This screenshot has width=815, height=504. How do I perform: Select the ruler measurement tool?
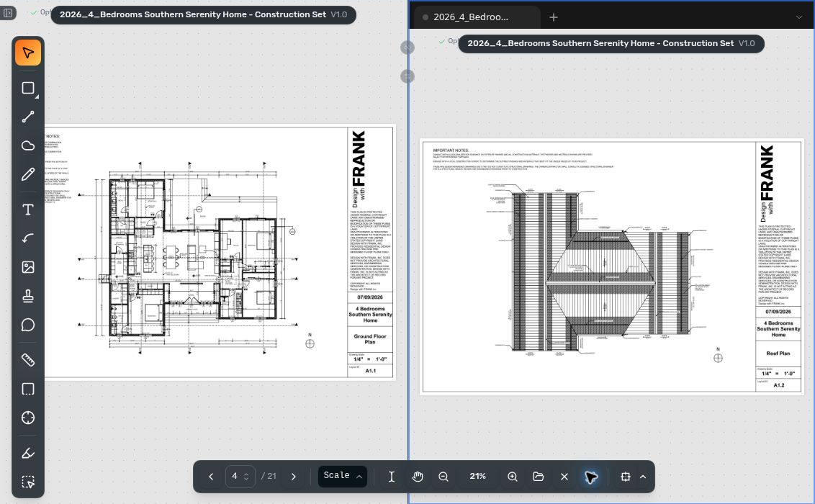28,359
